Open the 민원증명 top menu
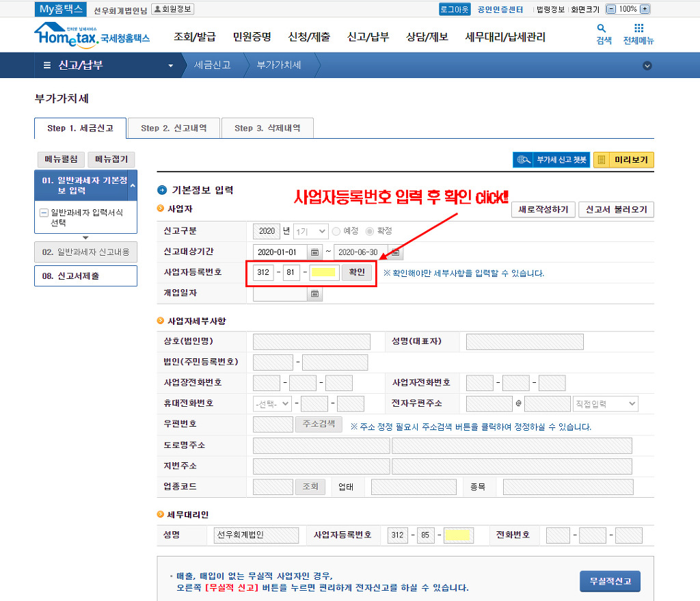Viewport: 700px width, 601px height. [252, 37]
